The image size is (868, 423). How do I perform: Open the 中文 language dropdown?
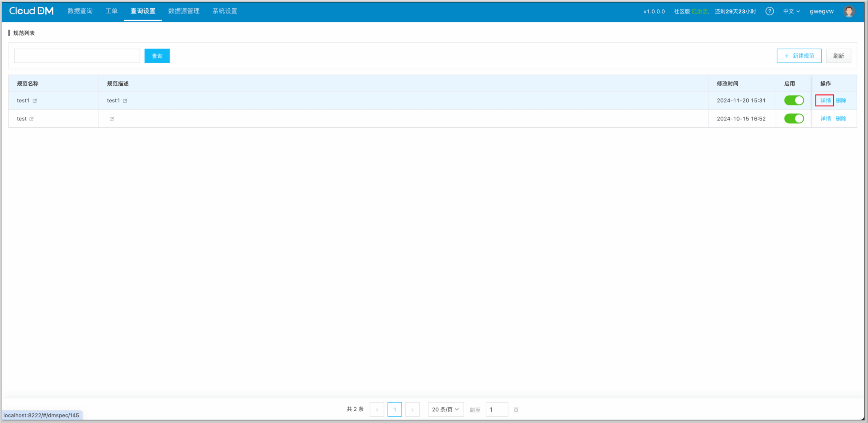point(791,11)
